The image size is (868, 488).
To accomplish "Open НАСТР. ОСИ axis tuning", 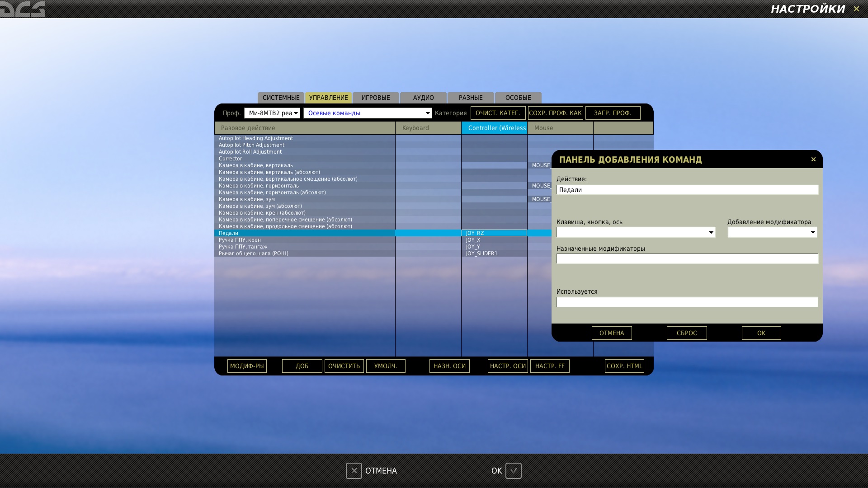I will (x=508, y=366).
